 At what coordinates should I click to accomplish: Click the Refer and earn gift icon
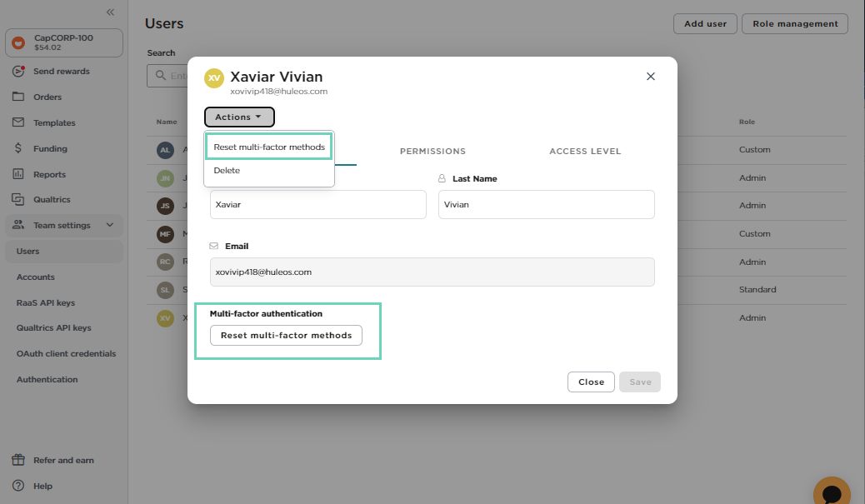point(18,460)
